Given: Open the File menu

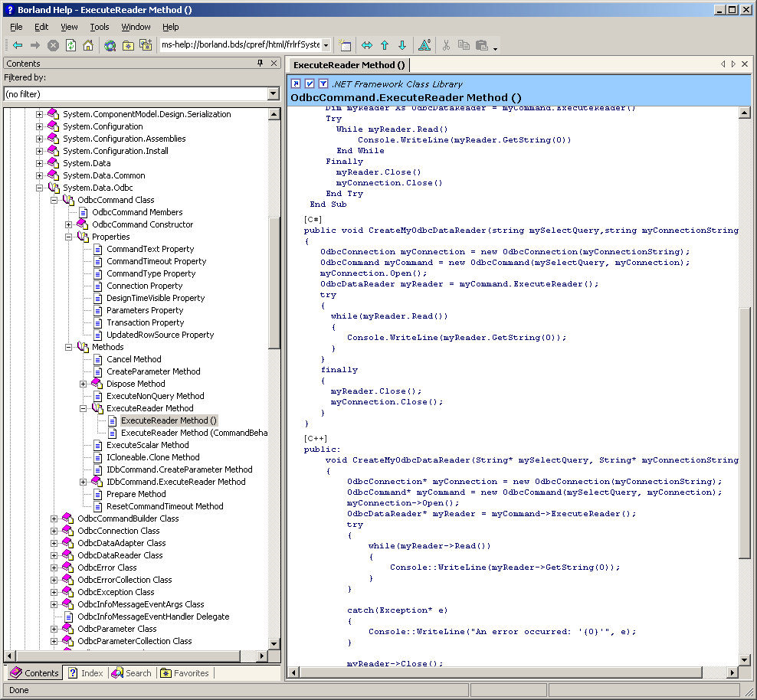Looking at the screenshot, I should click(16, 27).
